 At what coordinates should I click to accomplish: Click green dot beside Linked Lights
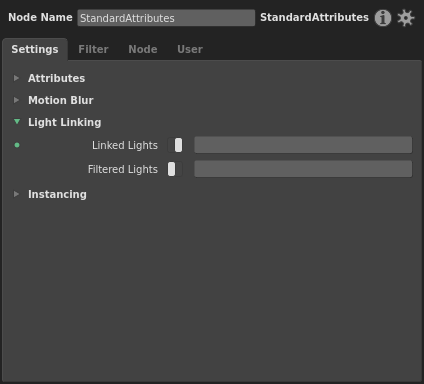click(x=17, y=145)
